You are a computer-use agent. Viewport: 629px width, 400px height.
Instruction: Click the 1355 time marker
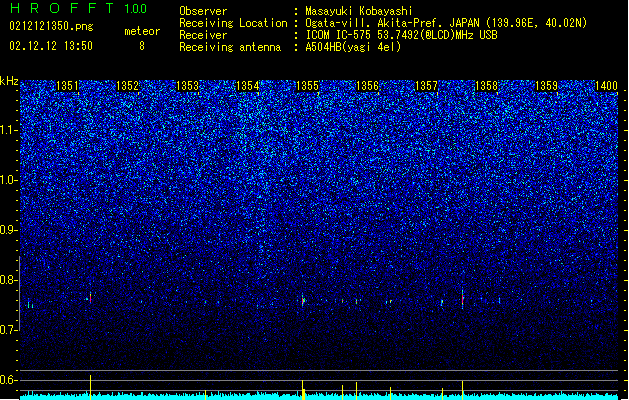[307, 86]
